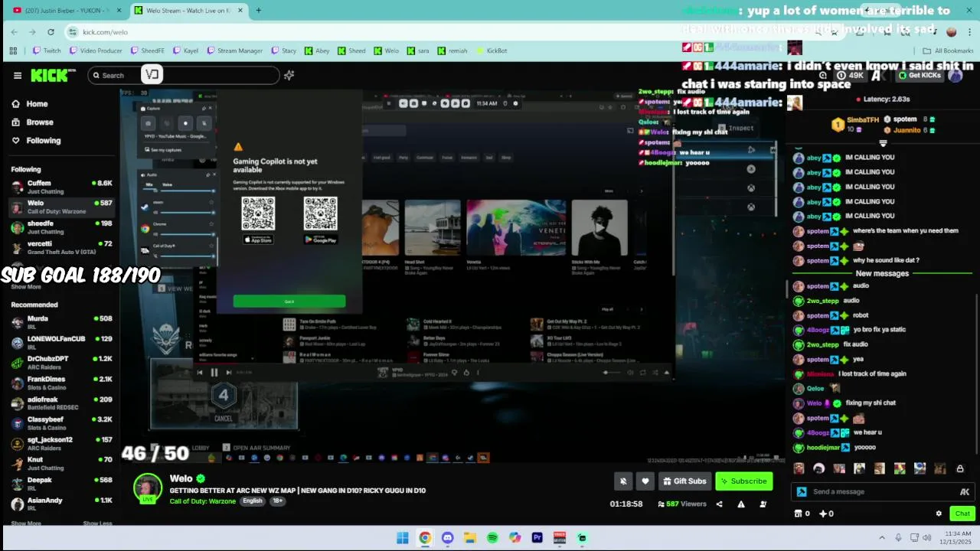
Task: Open Twitch bookmark
Action: tap(47, 51)
